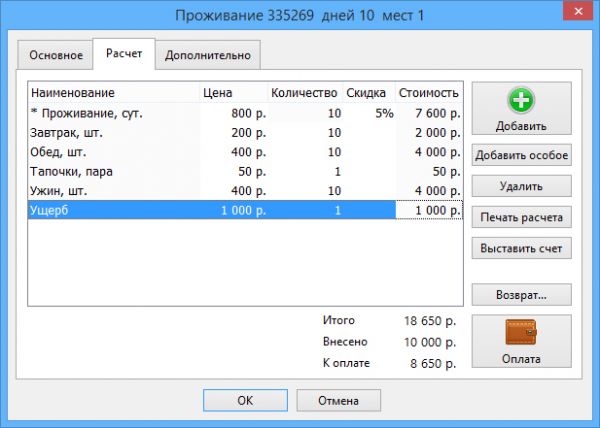
Task: Click the Стоимость column header
Action: pos(429,93)
